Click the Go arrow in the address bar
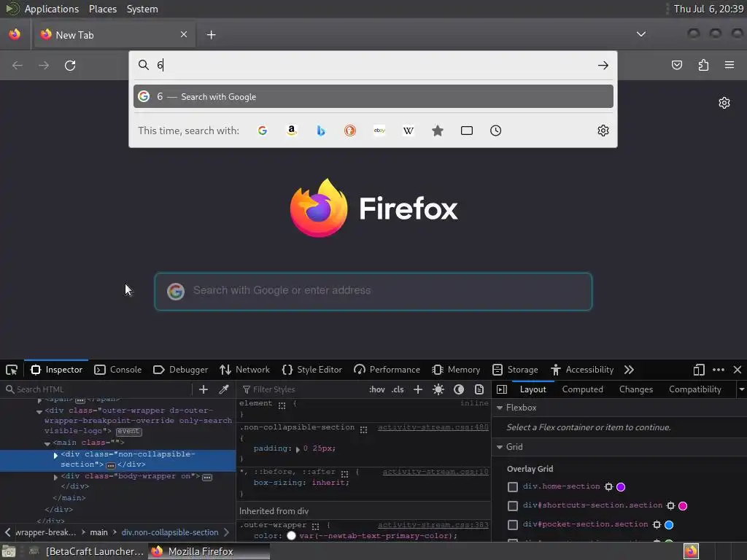 (603, 65)
